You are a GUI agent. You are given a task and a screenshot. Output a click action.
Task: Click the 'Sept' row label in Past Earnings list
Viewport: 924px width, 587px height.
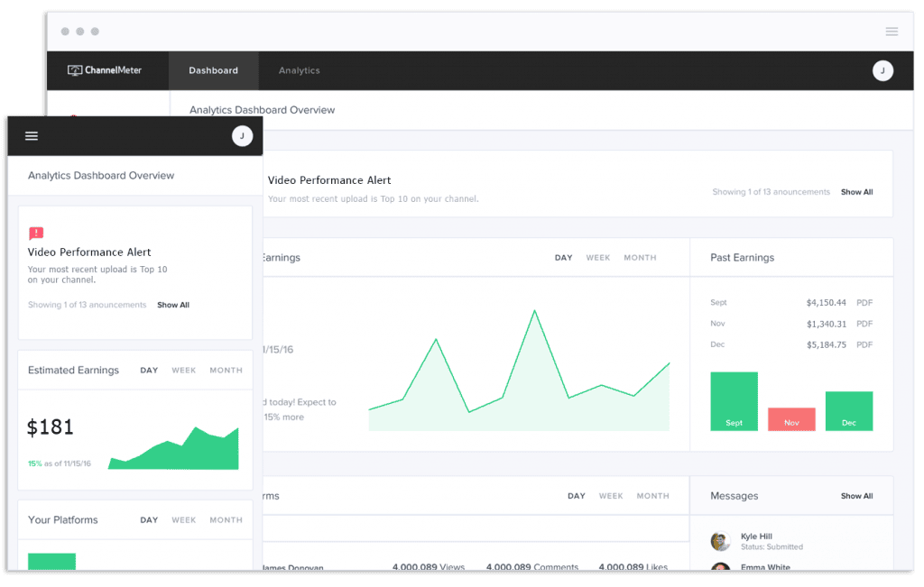[718, 303]
